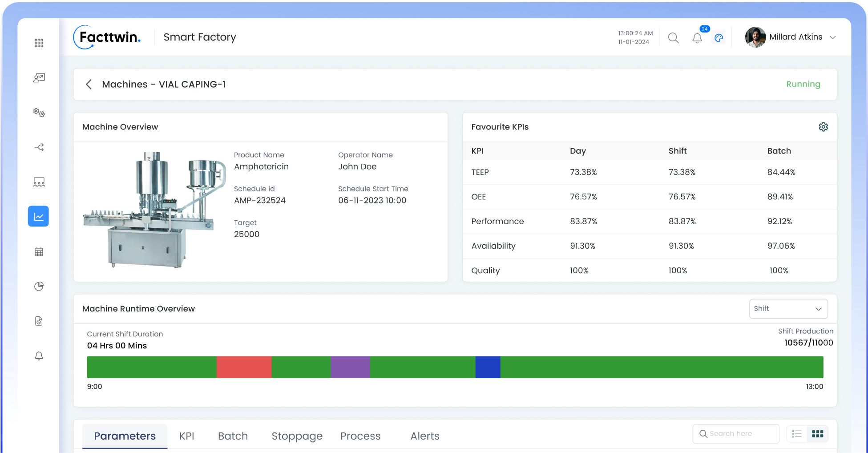Image resolution: width=868 pixels, height=453 pixels.
Task: Select the pie chart icon in sidebar
Action: (x=39, y=286)
